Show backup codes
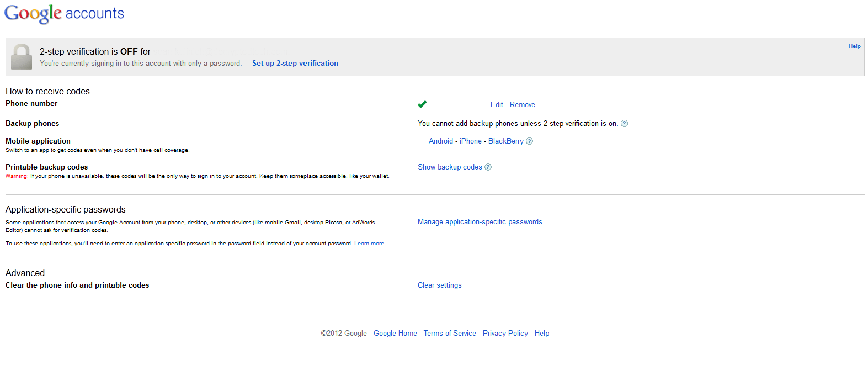868x365 pixels. coord(450,167)
